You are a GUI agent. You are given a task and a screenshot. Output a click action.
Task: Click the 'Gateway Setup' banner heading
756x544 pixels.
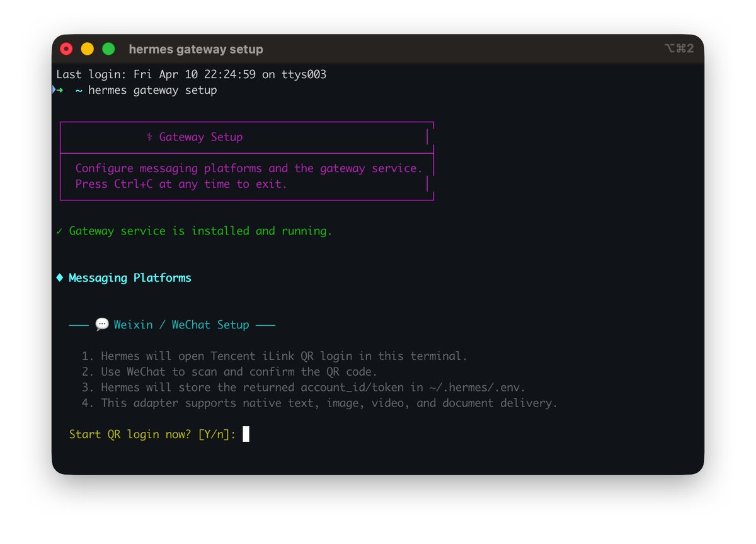(200, 137)
